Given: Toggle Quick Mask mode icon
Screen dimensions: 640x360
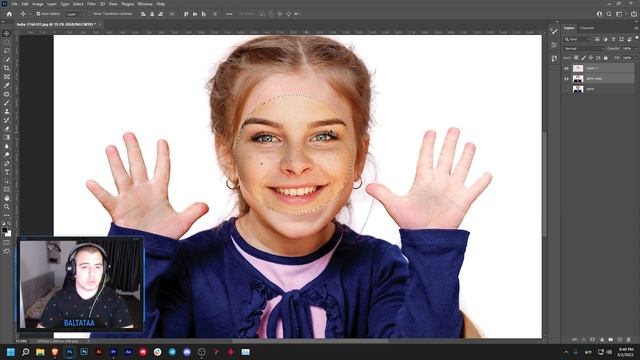Looking at the screenshot, I should [7, 242].
